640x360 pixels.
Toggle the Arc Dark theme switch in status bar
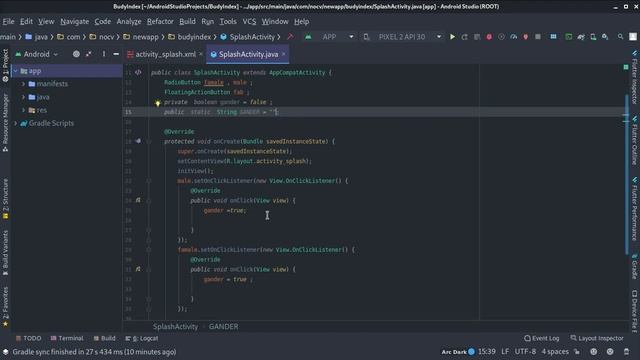point(471,351)
